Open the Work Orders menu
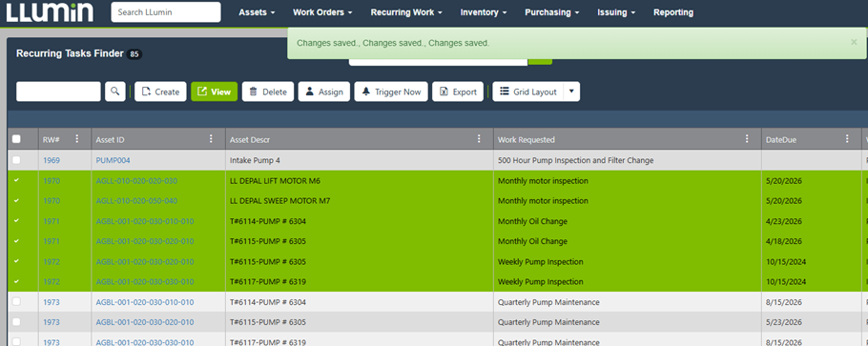Image resolution: width=868 pixels, height=346 pixels. 322,12
